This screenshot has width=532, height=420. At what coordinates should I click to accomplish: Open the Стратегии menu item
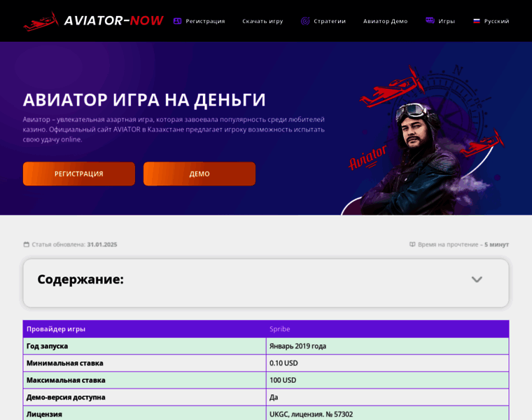pyautogui.click(x=330, y=21)
